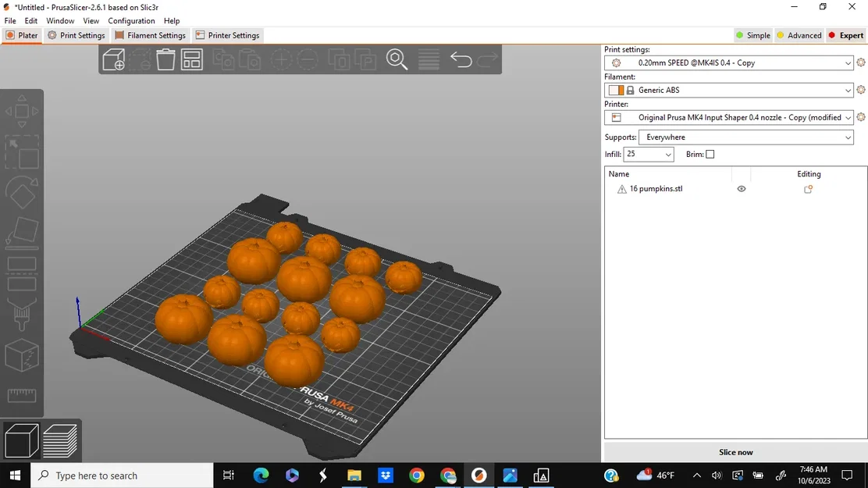Click the Split to objects icon

(339, 59)
